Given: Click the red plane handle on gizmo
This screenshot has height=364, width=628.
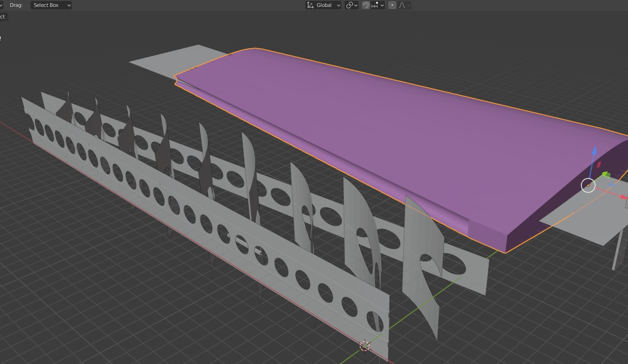Looking at the screenshot, I should 598,164.
